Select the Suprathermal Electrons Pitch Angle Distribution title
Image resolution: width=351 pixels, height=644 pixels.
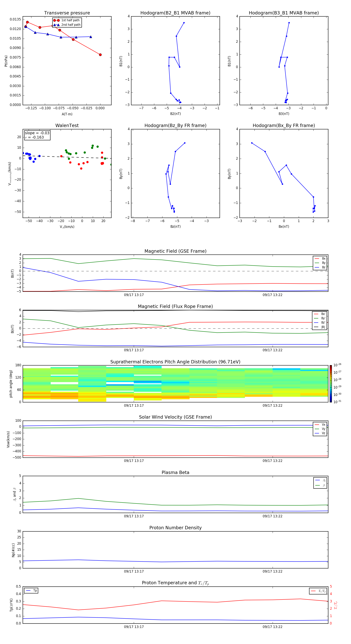[175, 362]
